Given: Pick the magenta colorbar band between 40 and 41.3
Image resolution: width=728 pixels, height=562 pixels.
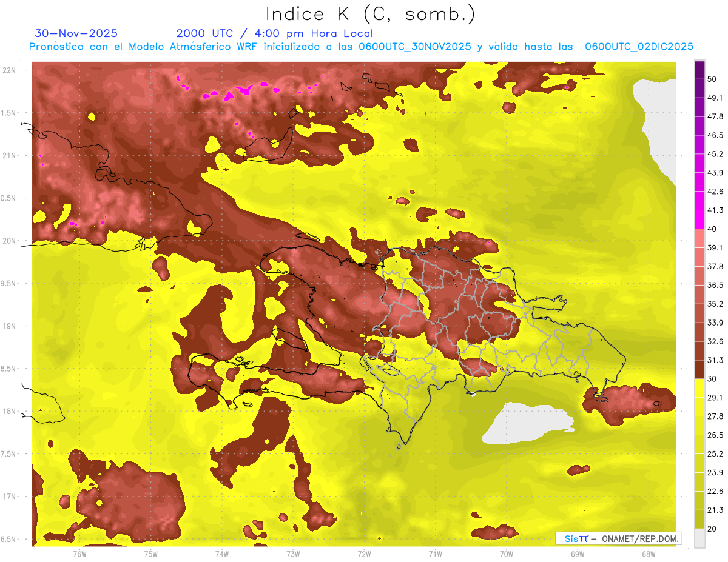Looking at the screenshot, I should [700, 219].
